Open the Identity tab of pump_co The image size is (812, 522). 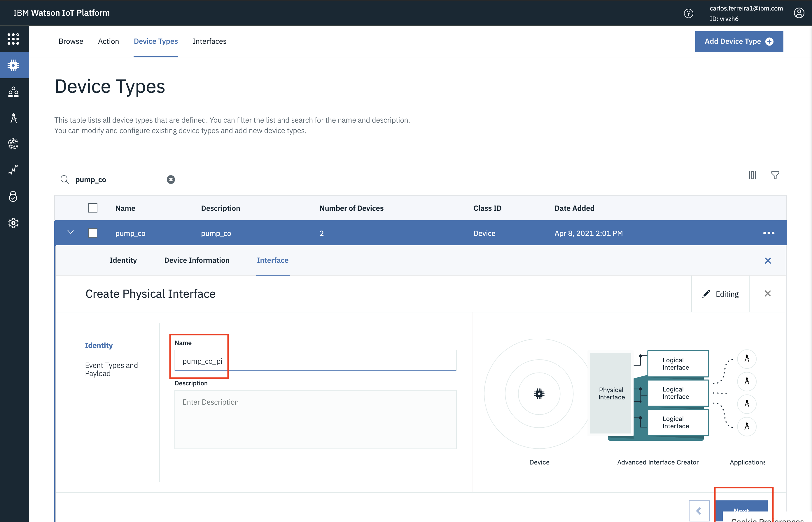(123, 260)
